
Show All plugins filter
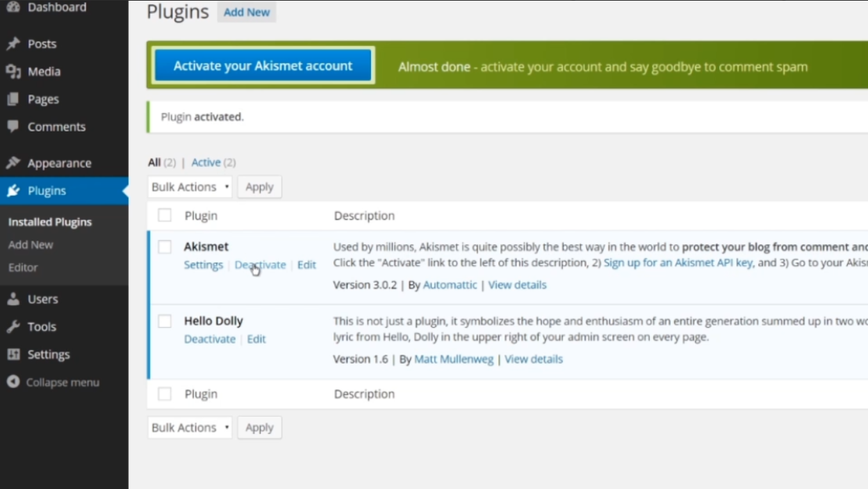coord(154,163)
